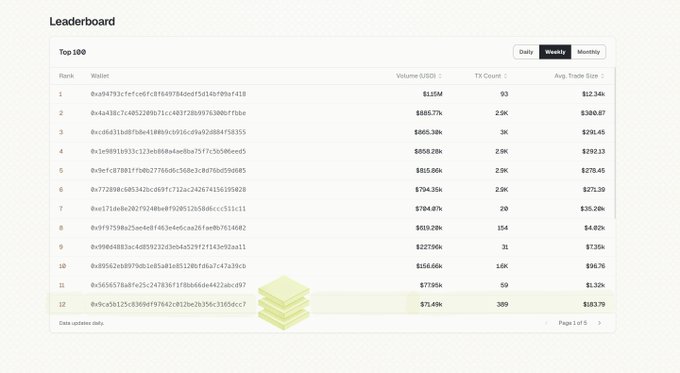Click the $291.45 average trade size
680x373 pixels.
click(593, 132)
